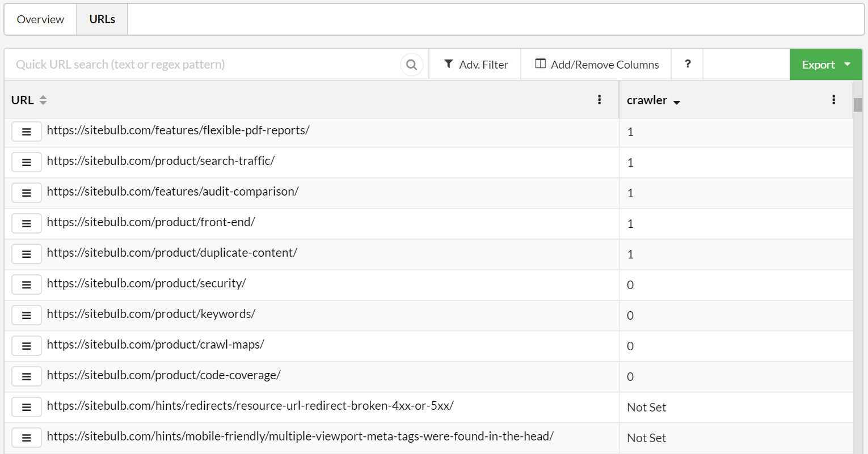Open crawler column three-dot options menu
Screen dimensions: 868x454
tap(833, 100)
